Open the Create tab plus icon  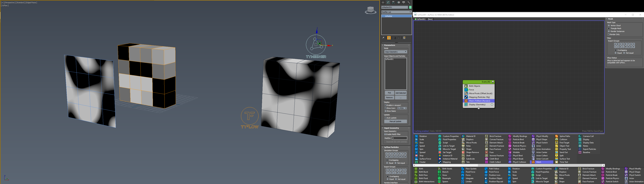point(383,2)
